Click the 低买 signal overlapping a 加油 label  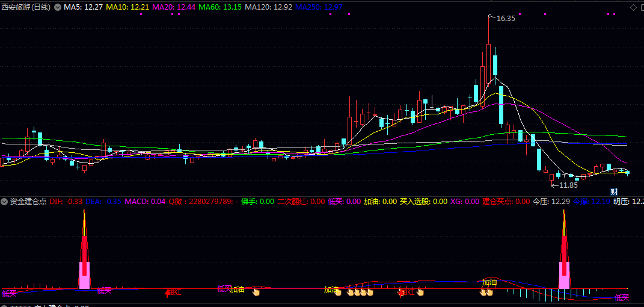click(224, 288)
